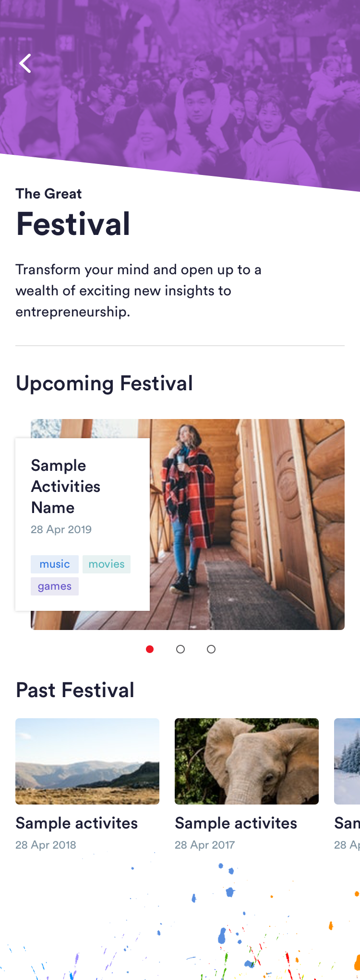Tap the music tag
The height and width of the screenshot is (980, 360).
pos(55,564)
